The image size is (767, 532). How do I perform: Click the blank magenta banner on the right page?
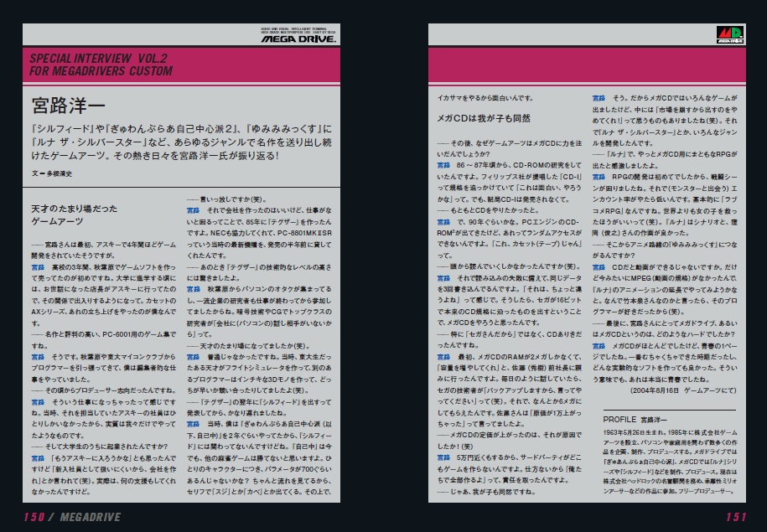[587, 65]
